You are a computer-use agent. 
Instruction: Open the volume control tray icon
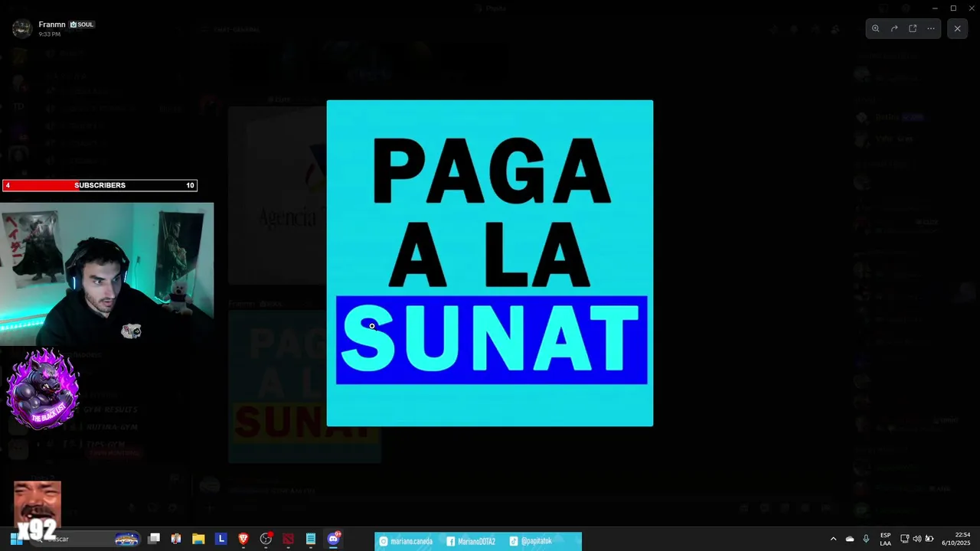[917, 539]
